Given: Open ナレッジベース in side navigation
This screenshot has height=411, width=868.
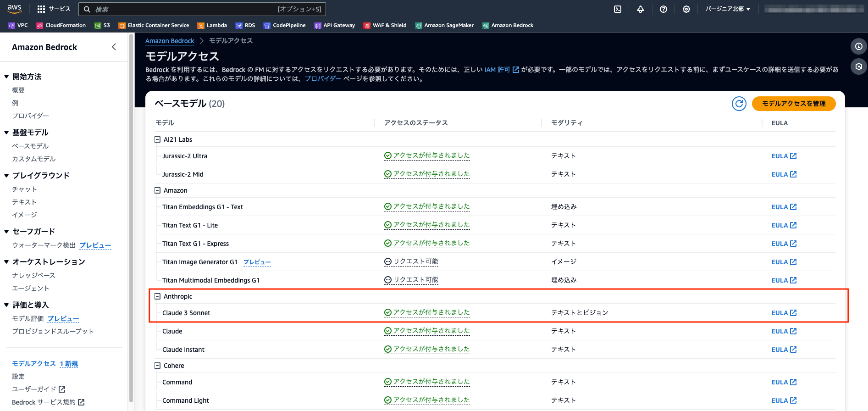Looking at the screenshot, I should pos(33,276).
